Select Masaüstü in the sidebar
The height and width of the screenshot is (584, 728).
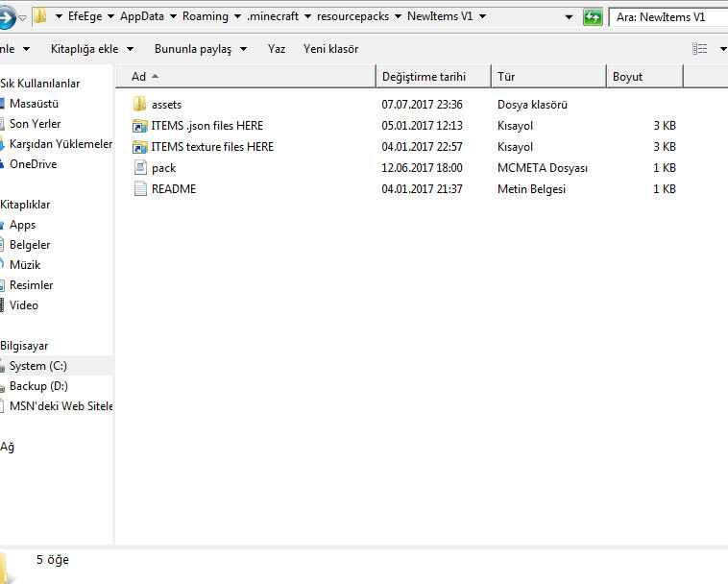coord(34,104)
